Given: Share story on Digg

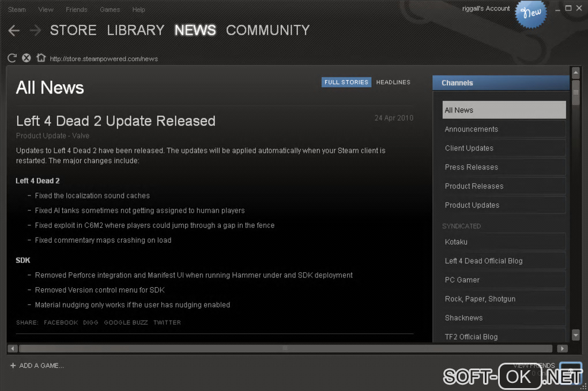Looking at the screenshot, I should tap(91, 323).
